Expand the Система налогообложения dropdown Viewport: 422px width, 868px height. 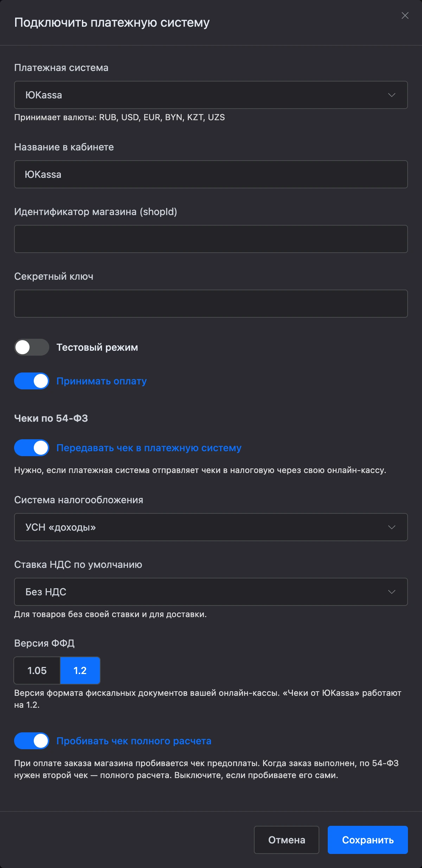(211, 527)
